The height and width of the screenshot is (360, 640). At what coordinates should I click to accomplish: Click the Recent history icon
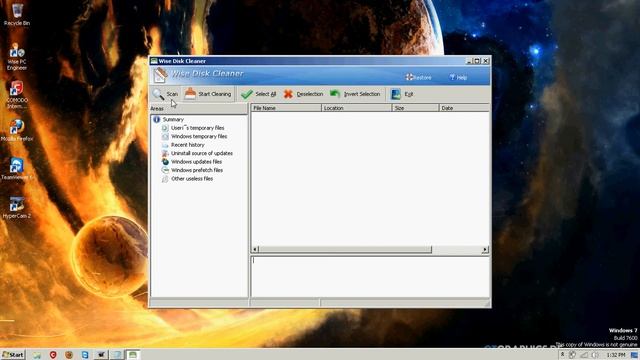point(165,145)
